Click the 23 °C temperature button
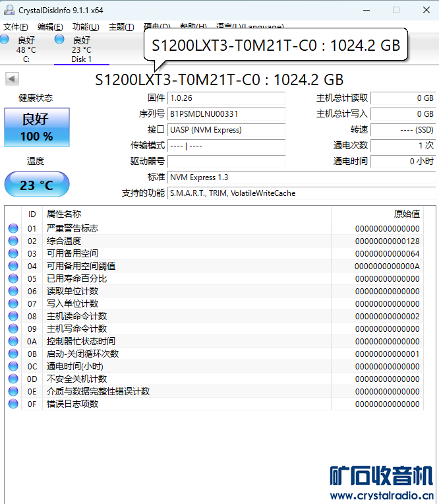 (37, 185)
